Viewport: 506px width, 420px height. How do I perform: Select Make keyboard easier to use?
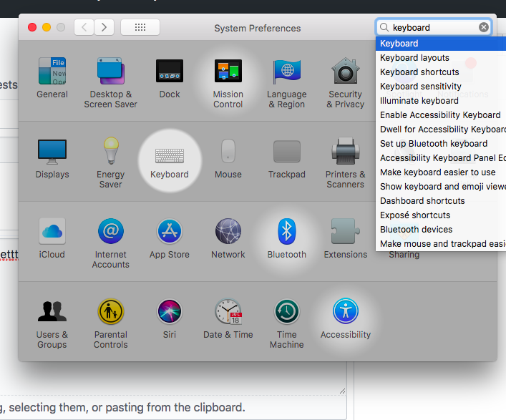pyautogui.click(x=441, y=172)
